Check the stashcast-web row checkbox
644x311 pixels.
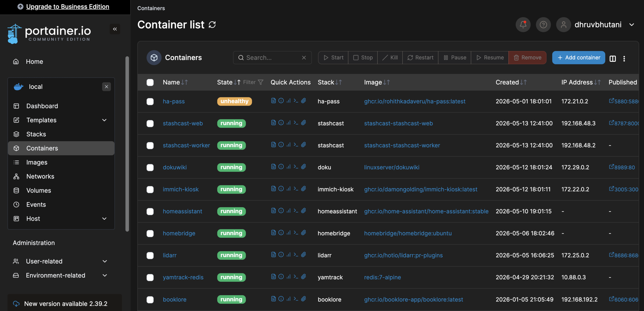(x=150, y=123)
